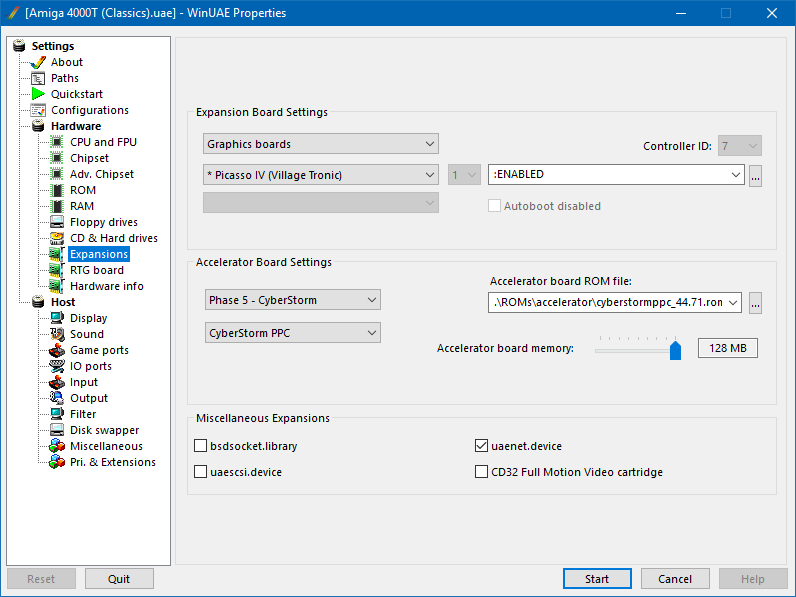Click the Accelerator board memory slider
This screenshot has height=597, width=796.
[x=637, y=349]
